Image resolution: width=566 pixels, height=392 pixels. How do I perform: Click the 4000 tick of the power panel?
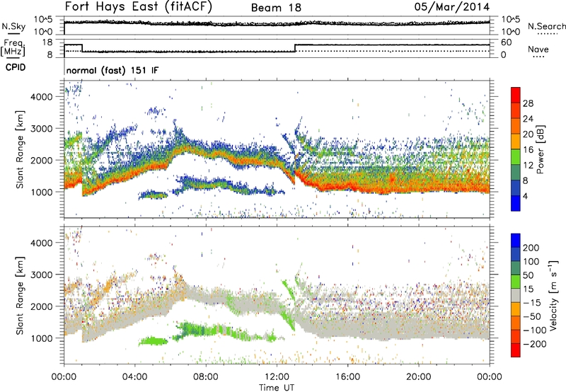pos(42,97)
